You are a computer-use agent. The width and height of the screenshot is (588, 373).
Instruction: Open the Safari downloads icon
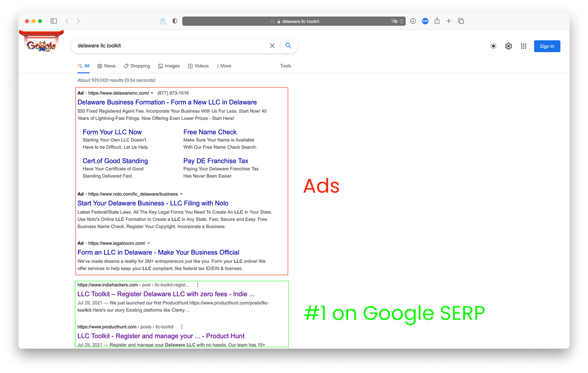pos(413,21)
